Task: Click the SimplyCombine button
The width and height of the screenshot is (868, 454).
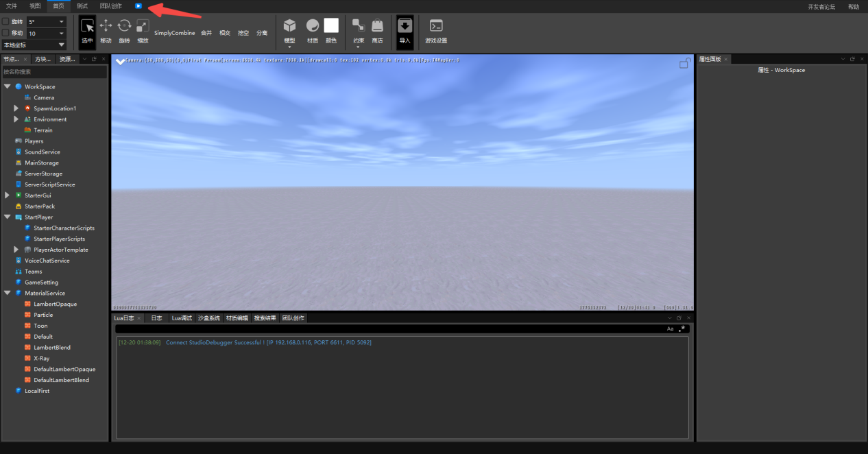Action: pos(174,33)
